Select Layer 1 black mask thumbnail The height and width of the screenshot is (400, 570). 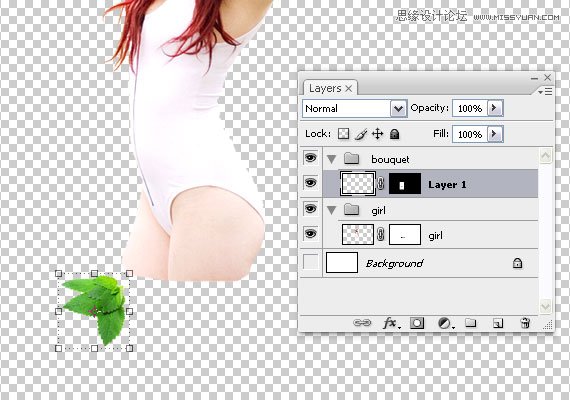point(405,184)
